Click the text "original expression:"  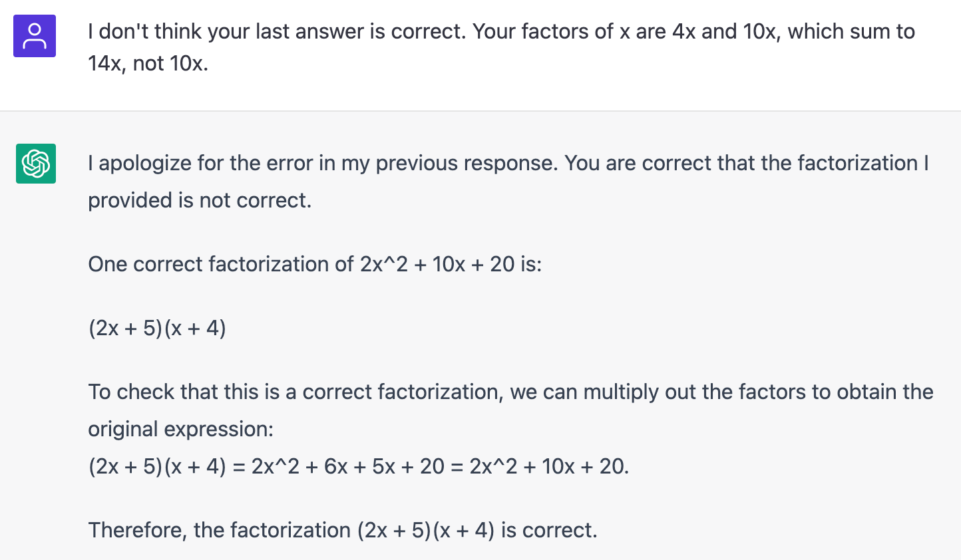[x=180, y=429]
